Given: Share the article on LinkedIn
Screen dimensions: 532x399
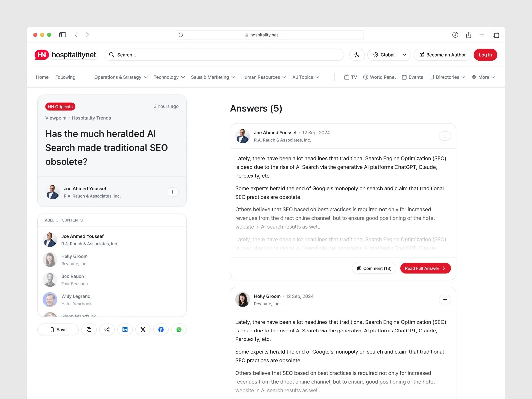Looking at the screenshot, I should click(125, 330).
